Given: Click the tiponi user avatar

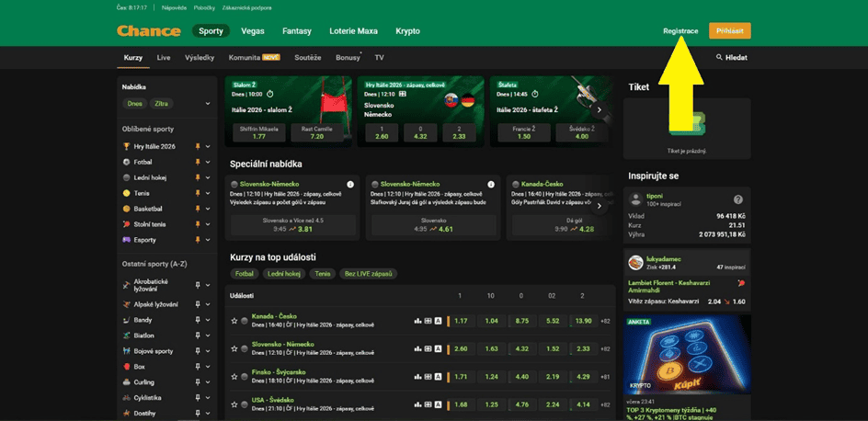Looking at the screenshot, I should (x=636, y=199).
